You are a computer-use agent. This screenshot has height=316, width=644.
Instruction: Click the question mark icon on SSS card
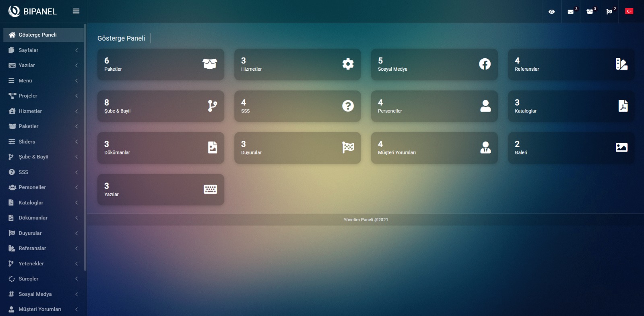pyautogui.click(x=348, y=106)
